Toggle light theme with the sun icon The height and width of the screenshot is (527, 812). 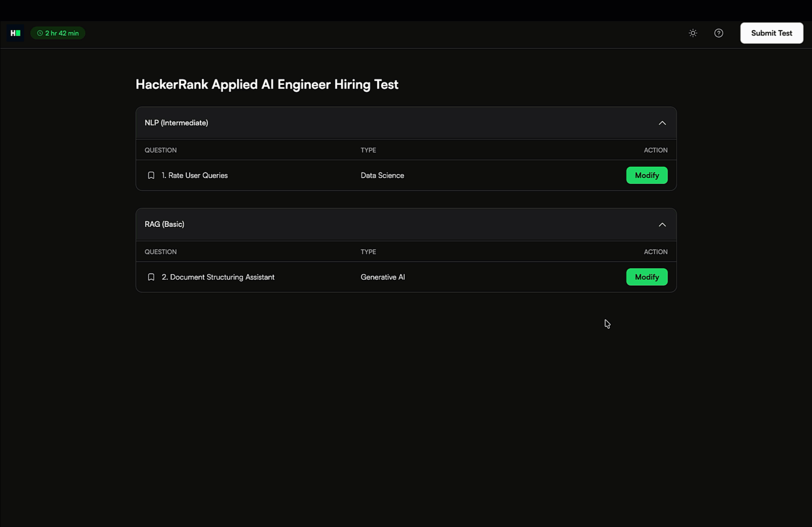(x=692, y=33)
